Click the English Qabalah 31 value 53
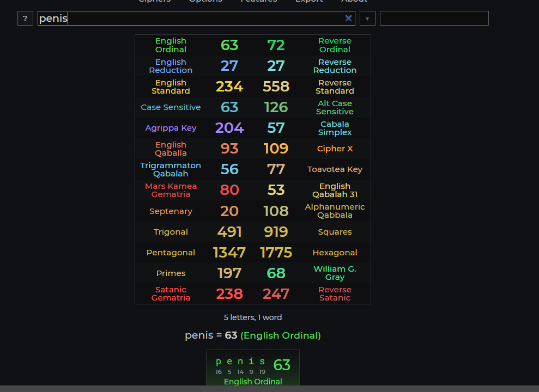Viewport: 539px width, 392px height. point(276,190)
